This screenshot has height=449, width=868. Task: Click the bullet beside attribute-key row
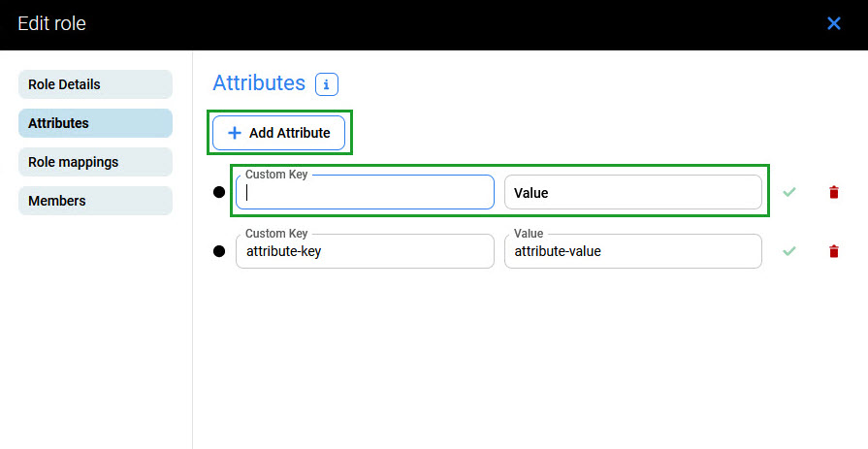(x=219, y=251)
